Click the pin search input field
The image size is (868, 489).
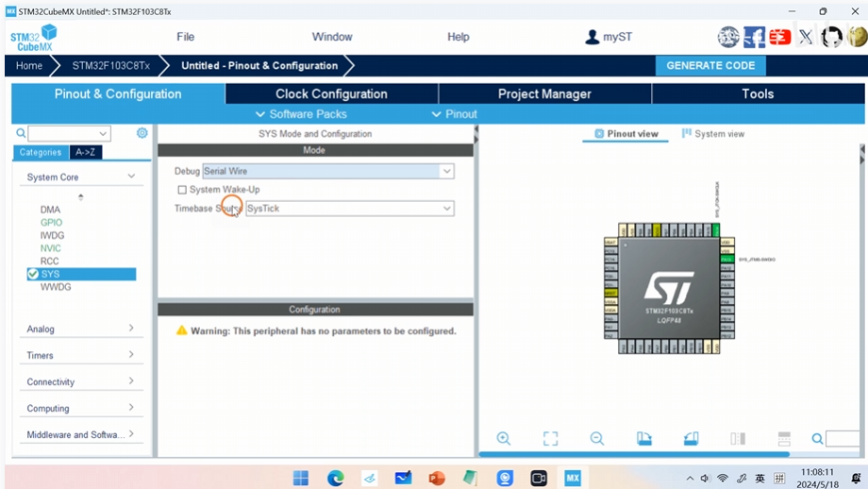coord(843,439)
